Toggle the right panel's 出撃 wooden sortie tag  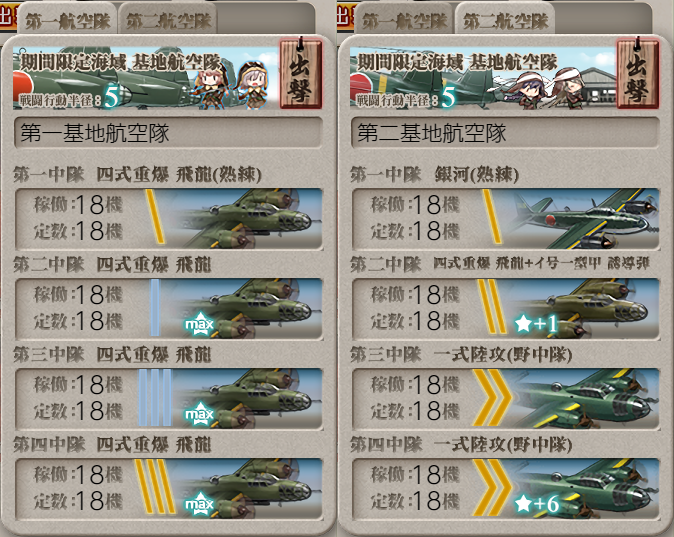pyautogui.click(x=637, y=73)
